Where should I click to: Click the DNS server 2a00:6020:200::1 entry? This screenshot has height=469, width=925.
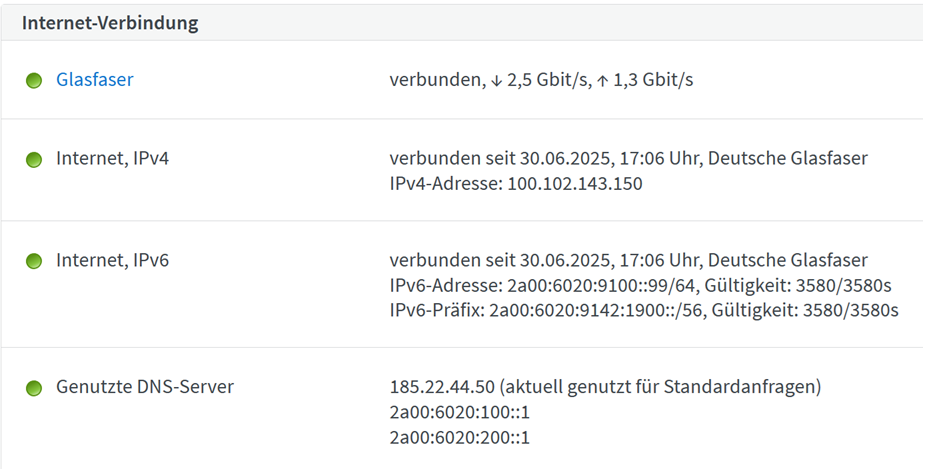460,438
